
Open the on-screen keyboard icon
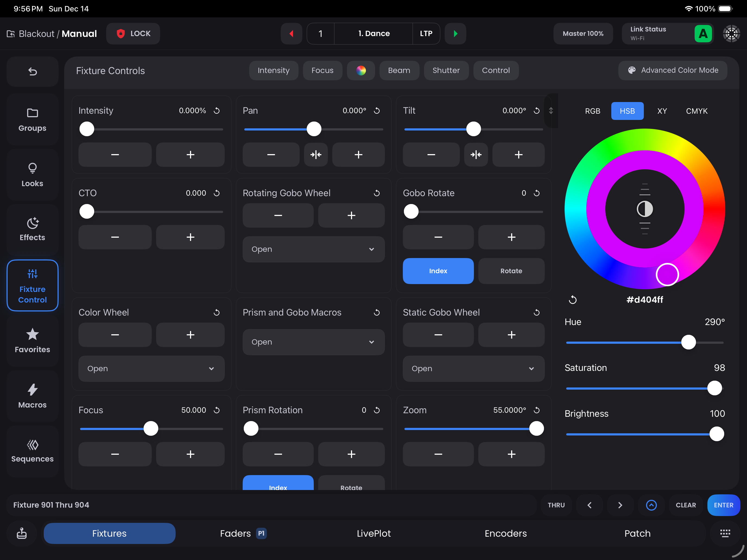725,533
